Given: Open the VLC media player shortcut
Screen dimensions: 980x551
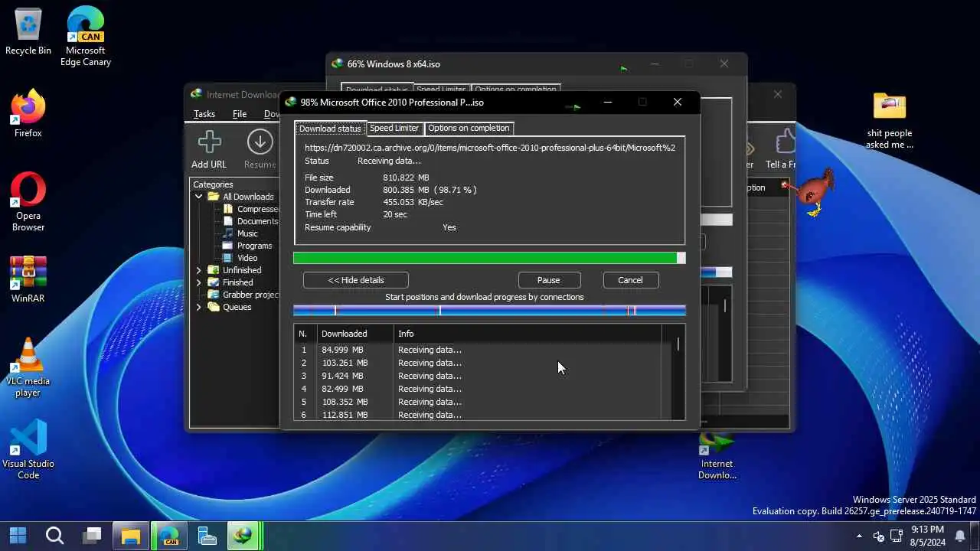Looking at the screenshot, I should click(28, 355).
